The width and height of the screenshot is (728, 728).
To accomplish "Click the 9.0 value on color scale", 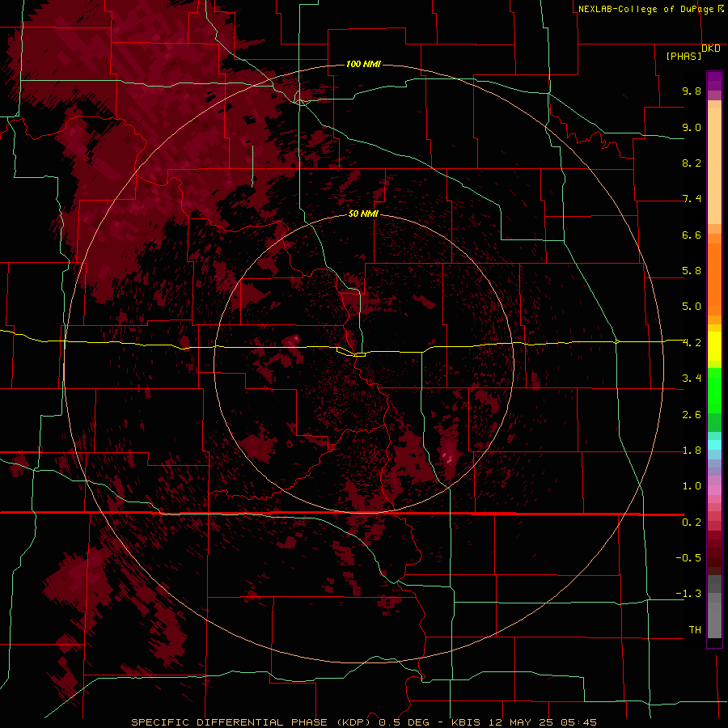I will tap(692, 127).
